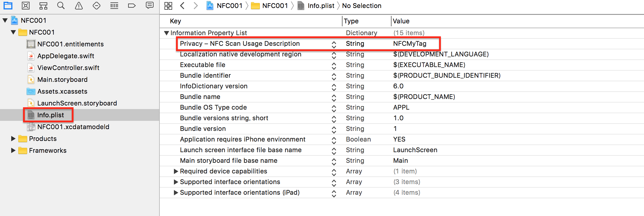Screen dimensions: 644x216
Task: Open the Bundle identifier key stepper
Action: [x=334, y=76]
